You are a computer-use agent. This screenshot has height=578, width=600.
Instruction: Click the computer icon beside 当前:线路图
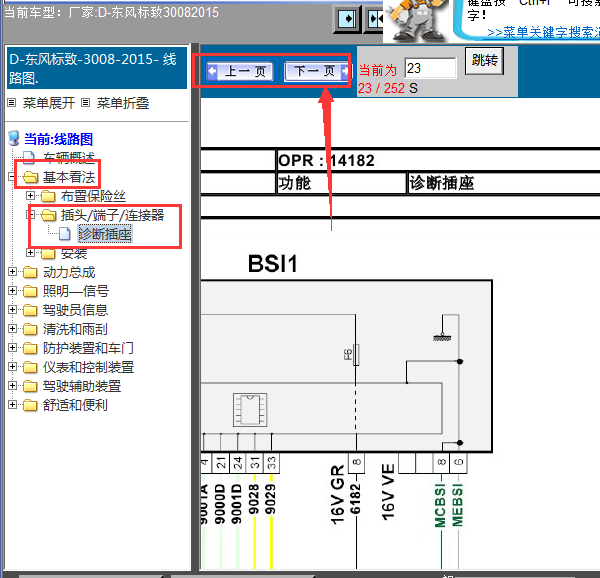coord(14,138)
